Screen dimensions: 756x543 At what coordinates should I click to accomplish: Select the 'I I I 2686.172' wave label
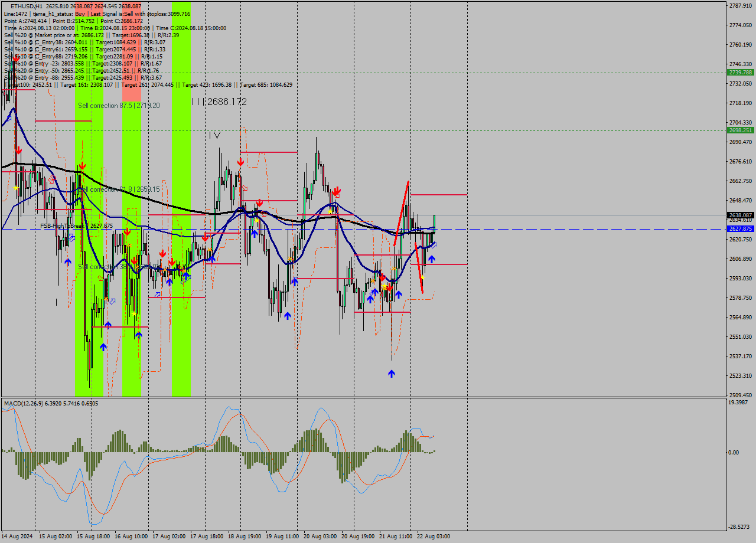pyautogui.click(x=219, y=102)
